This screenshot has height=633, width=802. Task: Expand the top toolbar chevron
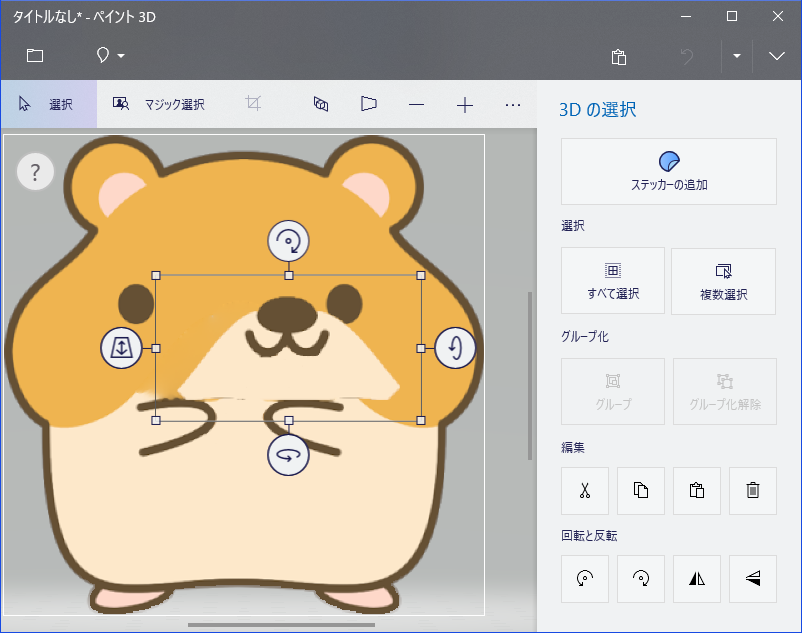776,56
